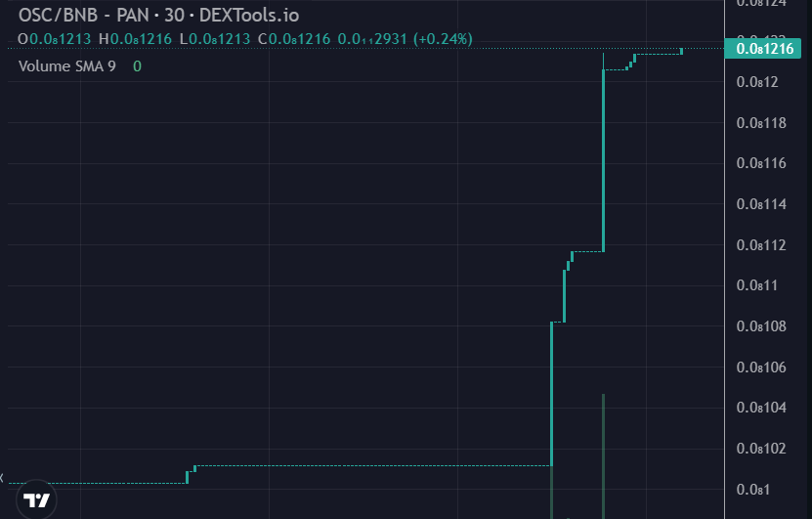
Task: Click the Volume SMA value 0
Action: tap(137, 66)
